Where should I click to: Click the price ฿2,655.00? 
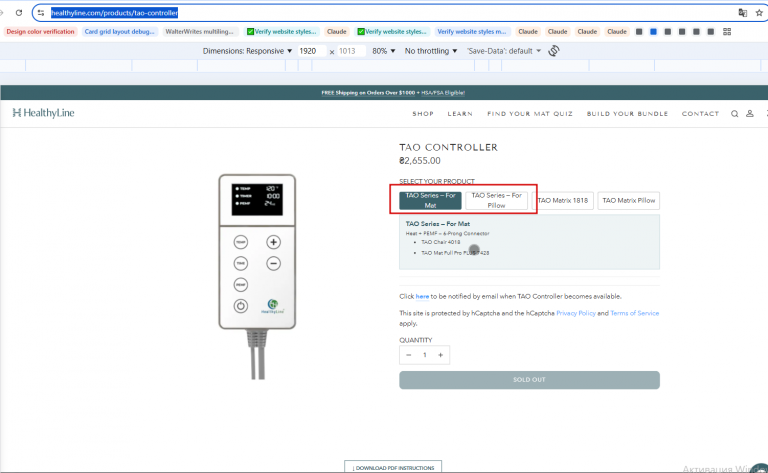420,161
